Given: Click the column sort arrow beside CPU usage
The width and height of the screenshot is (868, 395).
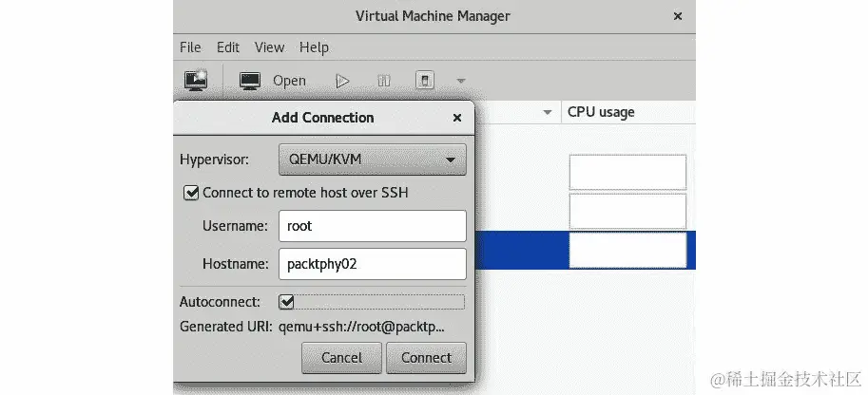Looking at the screenshot, I should (x=548, y=112).
